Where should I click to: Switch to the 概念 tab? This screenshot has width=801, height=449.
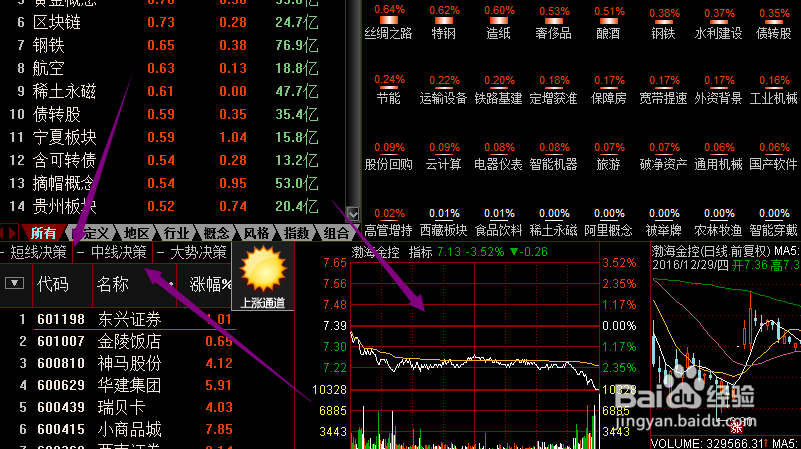click(x=216, y=233)
